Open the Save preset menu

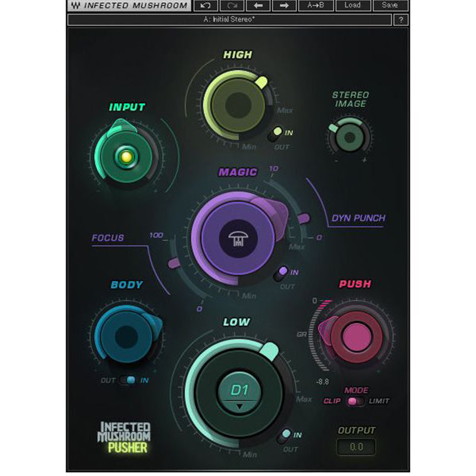(x=390, y=5)
